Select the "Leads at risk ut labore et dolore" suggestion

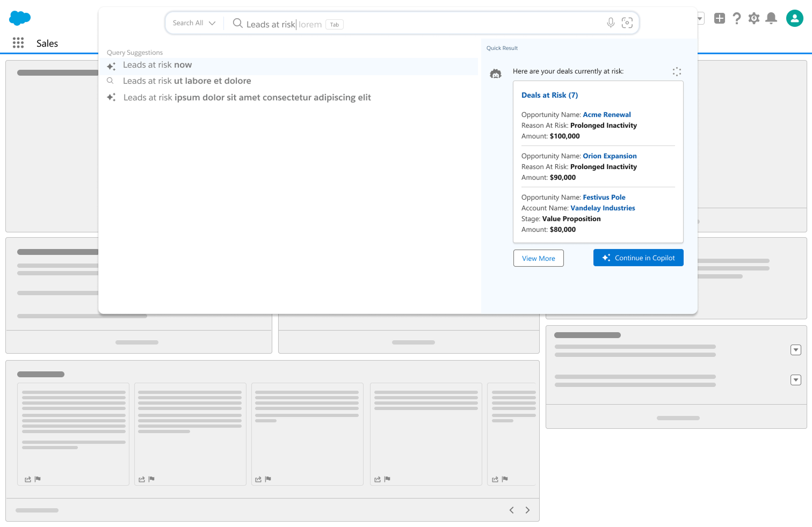pyautogui.click(x=187, y=81)
